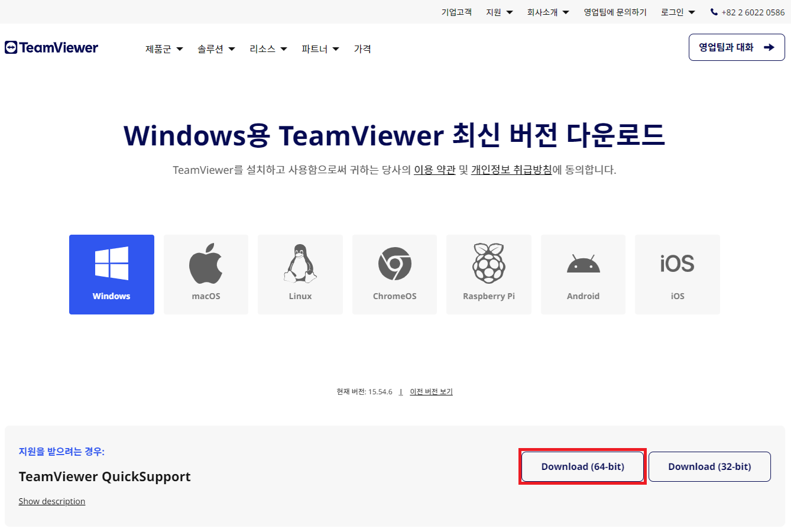Viewport: 791px width, 532px height.
Task: Click the 현재 버전: 15.54.6 text
Action: pyautogui.click(x=364, y=392)
